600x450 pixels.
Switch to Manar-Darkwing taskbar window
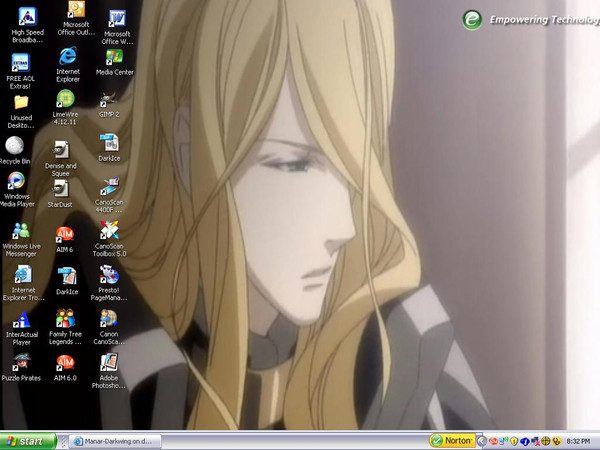tap(117, 441)
